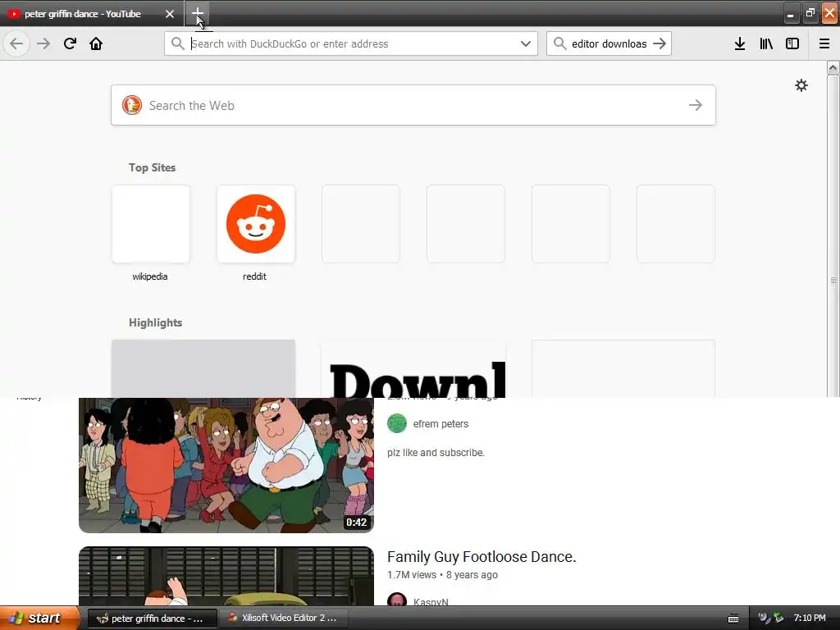Open the hamburger application menu
840x630 pixels.
[x=824, y=43]
